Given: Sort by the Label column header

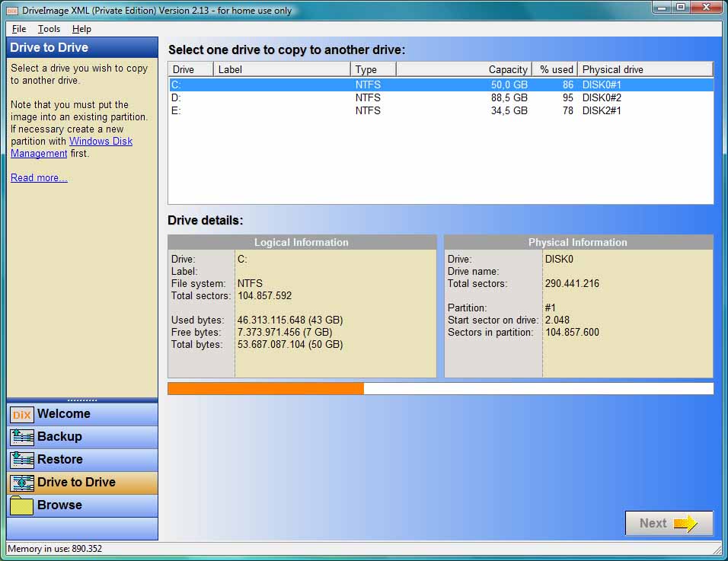Looking at the screenshot, I should coord(281,69).
